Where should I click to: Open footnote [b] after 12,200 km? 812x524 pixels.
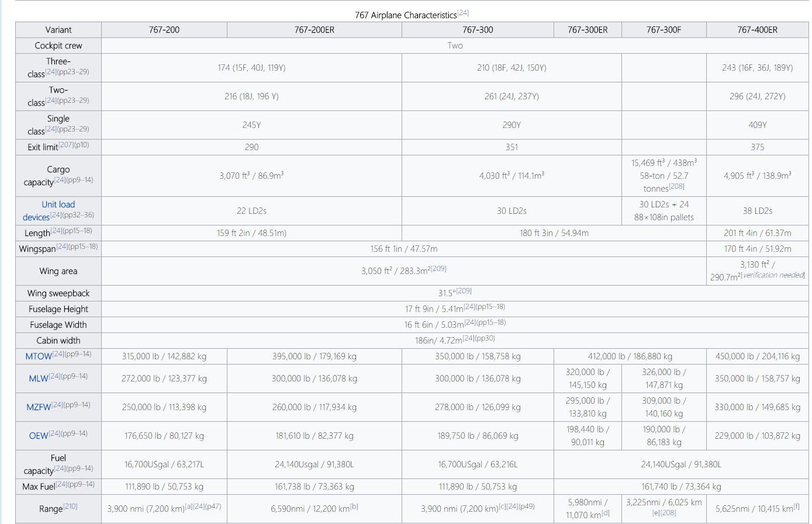[x=354, y=506]
